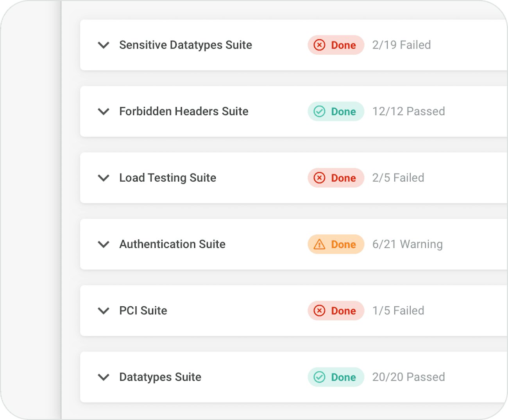Expand the Load Testing Suite chevron
The width and height of the screenshot is (508, 420).
click(104, 178)
